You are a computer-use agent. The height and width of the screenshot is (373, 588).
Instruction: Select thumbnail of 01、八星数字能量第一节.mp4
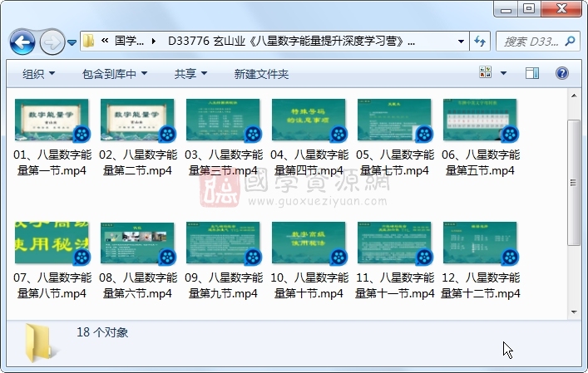52,120
